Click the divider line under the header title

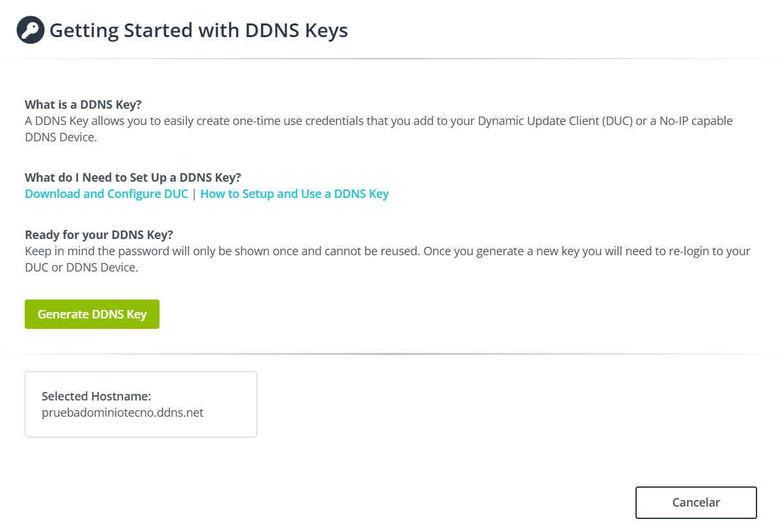click(389, 59)
